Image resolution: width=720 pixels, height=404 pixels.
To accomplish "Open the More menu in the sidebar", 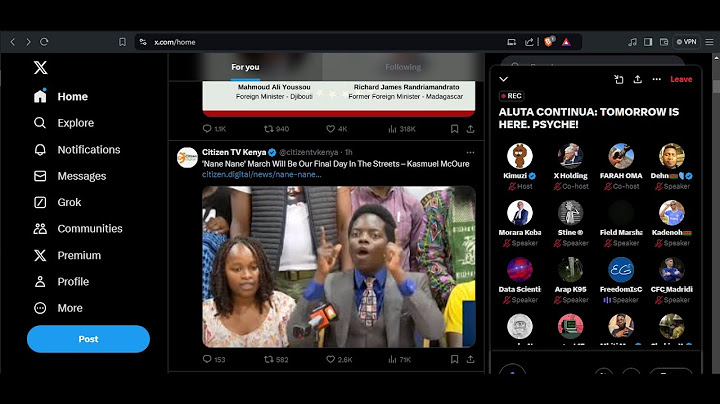I will (58, 308).
